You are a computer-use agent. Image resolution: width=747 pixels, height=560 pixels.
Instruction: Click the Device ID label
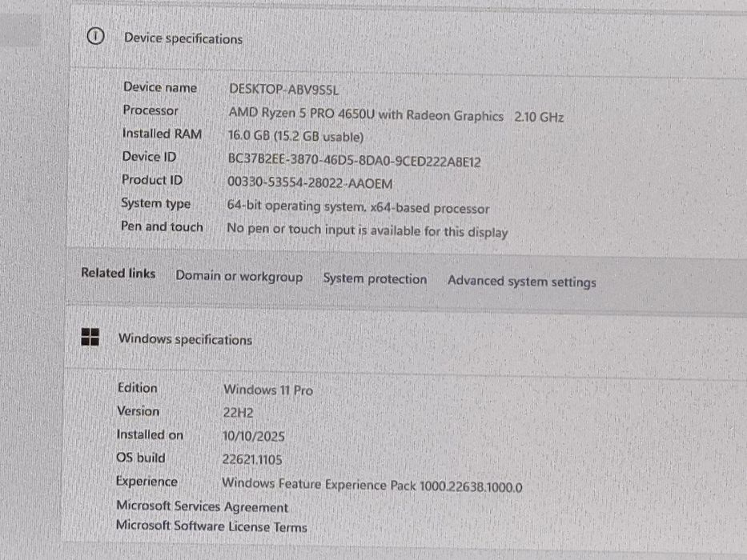point(149,156)
